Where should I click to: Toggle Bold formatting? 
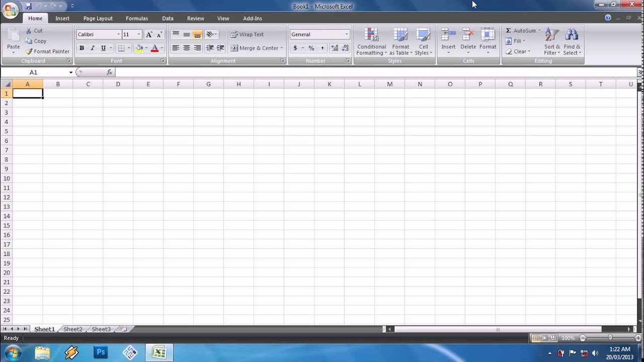click(82, 48)
